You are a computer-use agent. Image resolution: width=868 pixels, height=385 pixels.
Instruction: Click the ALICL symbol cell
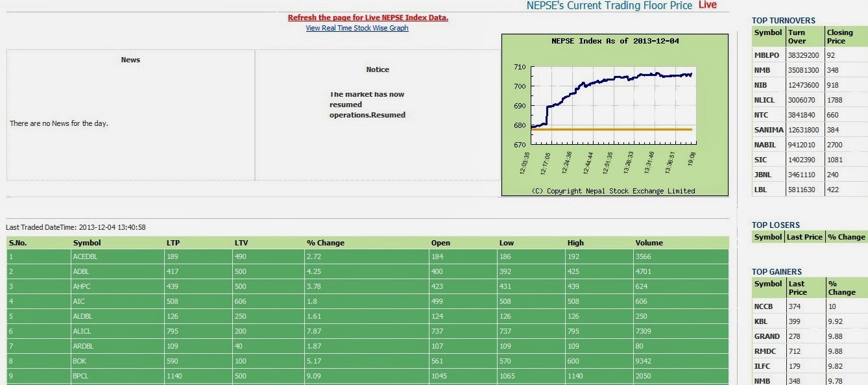pyautogui.click(x=82, y=331)
